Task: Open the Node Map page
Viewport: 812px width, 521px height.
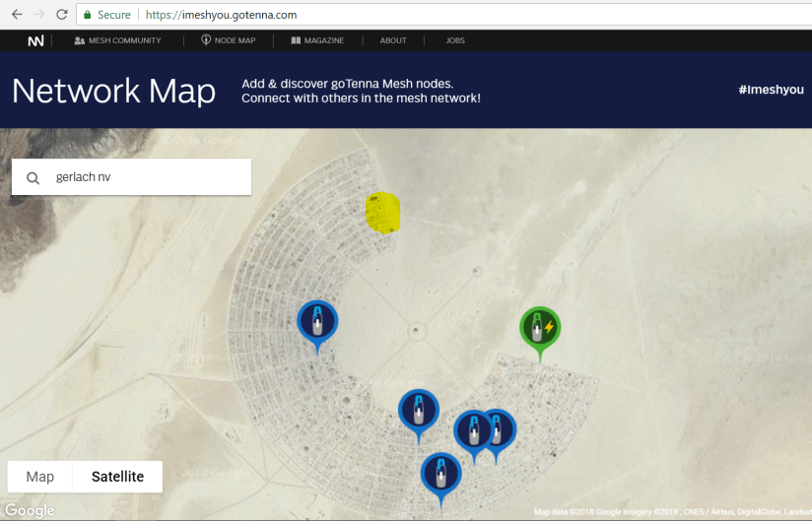Action: (228, 40)
